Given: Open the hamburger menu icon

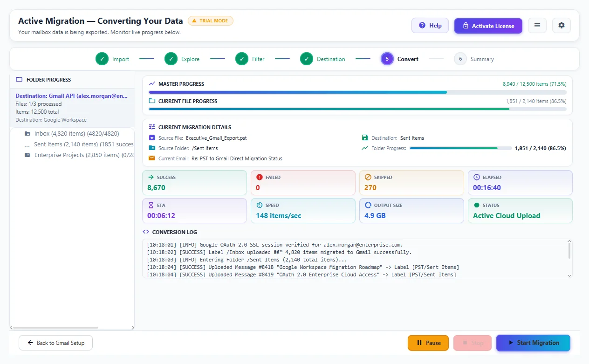Looking at the screenshot, I should 537,26.
